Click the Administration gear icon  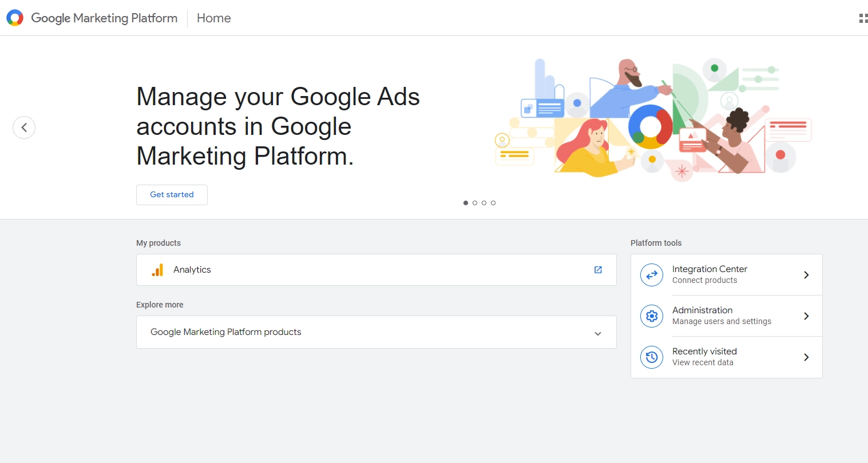coord(652,316)
